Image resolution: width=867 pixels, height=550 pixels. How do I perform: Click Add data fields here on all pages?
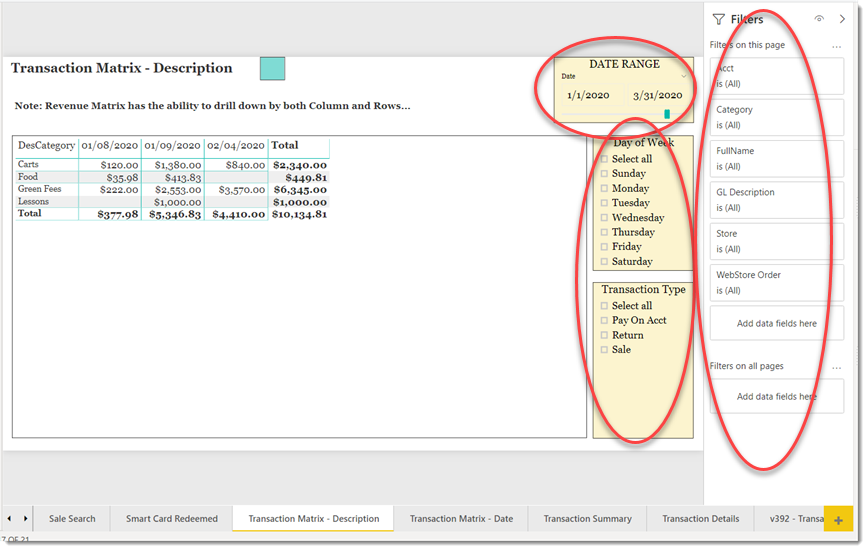click(776, 397)
